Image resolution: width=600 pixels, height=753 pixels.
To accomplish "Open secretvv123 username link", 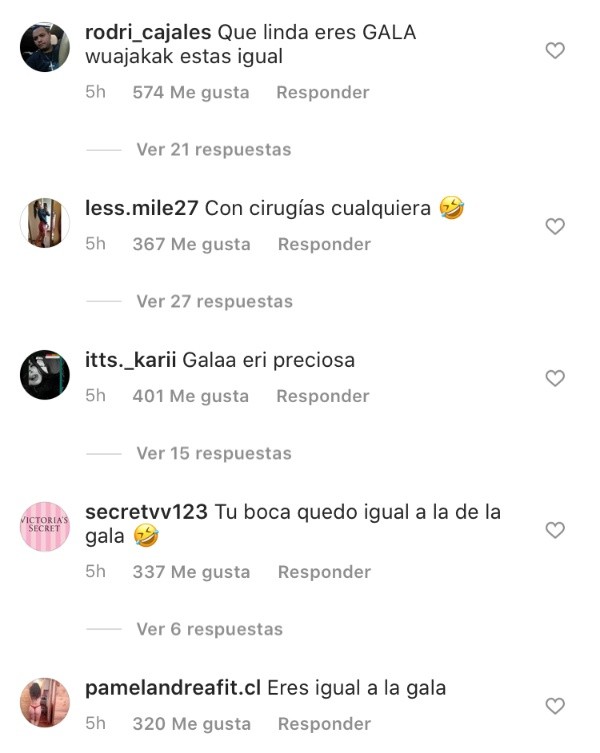I will click(x=147, y=512).
